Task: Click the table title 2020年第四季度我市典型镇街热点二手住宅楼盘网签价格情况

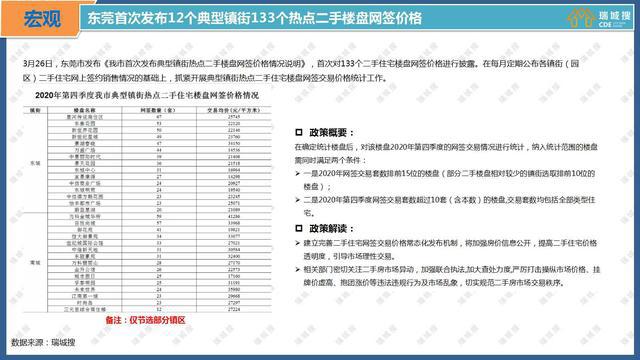Action: [147, 96]
